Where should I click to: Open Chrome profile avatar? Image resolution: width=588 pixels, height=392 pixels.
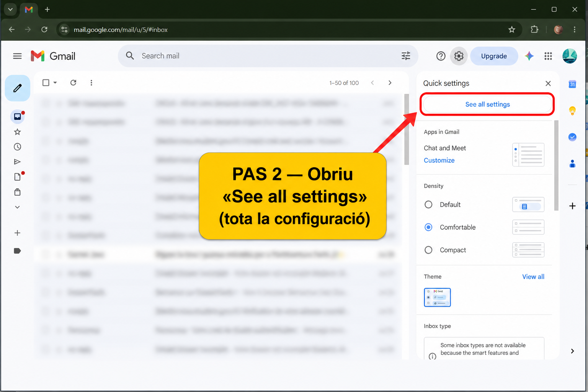tap(558, 29)
